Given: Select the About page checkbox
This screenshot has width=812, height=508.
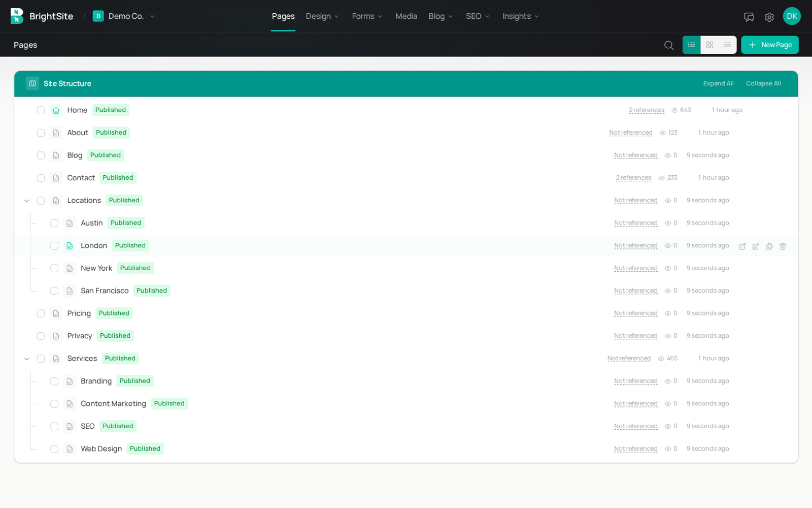Looking at the screenshot, I should click(x=41, y=133).
